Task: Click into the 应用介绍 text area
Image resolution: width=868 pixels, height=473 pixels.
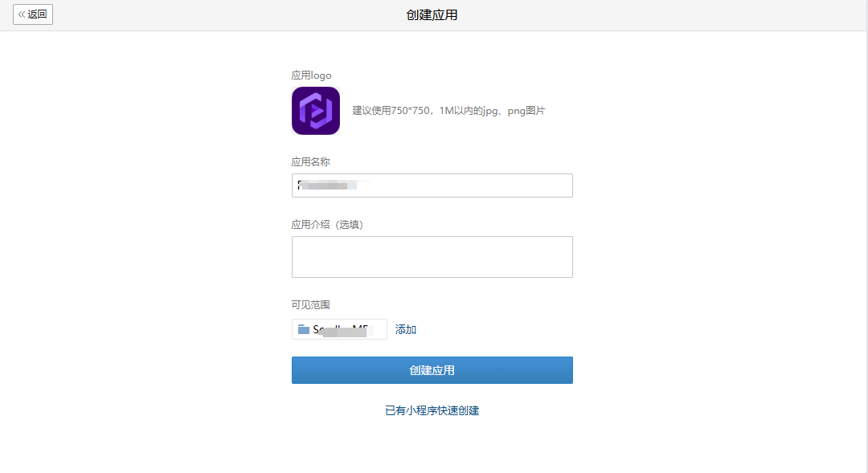Action: tap(432, 257)
